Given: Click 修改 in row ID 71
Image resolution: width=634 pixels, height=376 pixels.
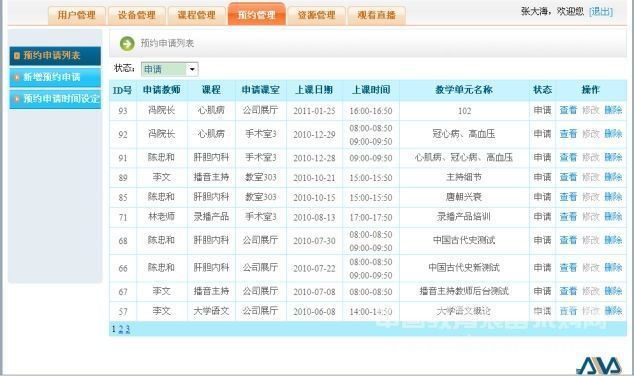Looking at the screenshot, I should 591,217.
